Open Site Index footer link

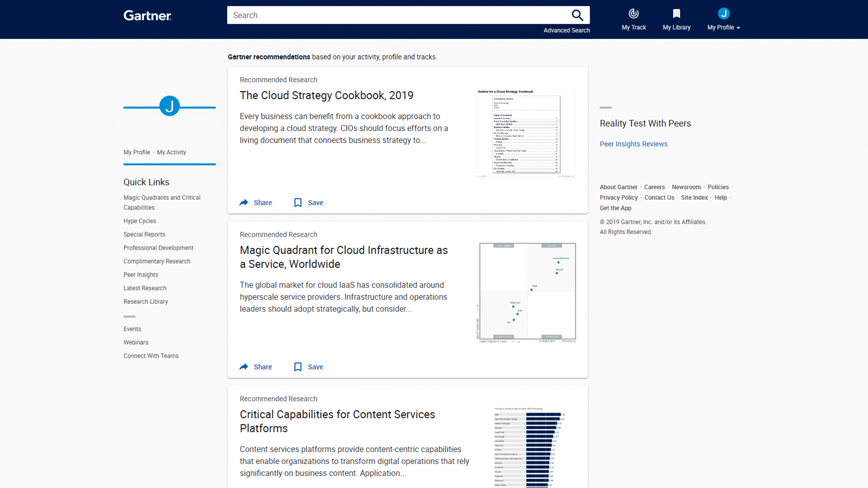(694, 197)
